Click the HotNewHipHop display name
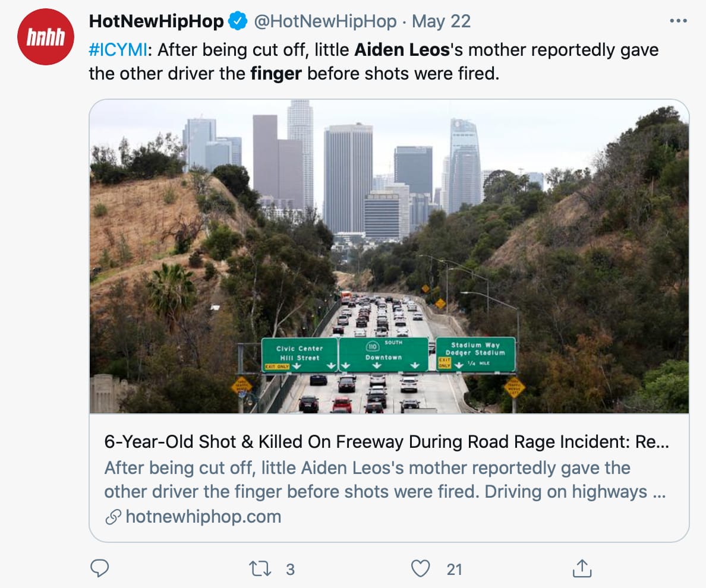Image resolution: width=706 pixels, height=588 pixels. (156, 22)
